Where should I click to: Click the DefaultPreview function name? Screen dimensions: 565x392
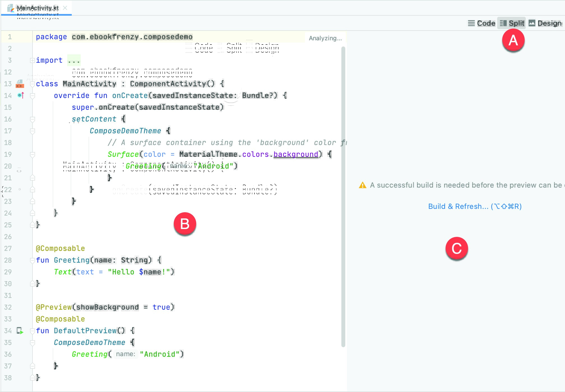pos(85,331)
